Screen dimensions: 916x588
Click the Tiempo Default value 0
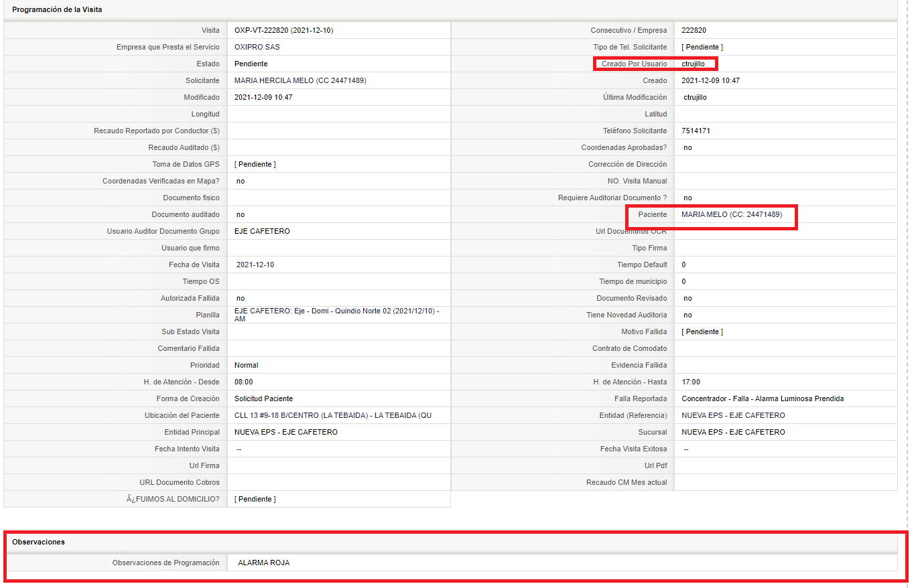point(683,265)
